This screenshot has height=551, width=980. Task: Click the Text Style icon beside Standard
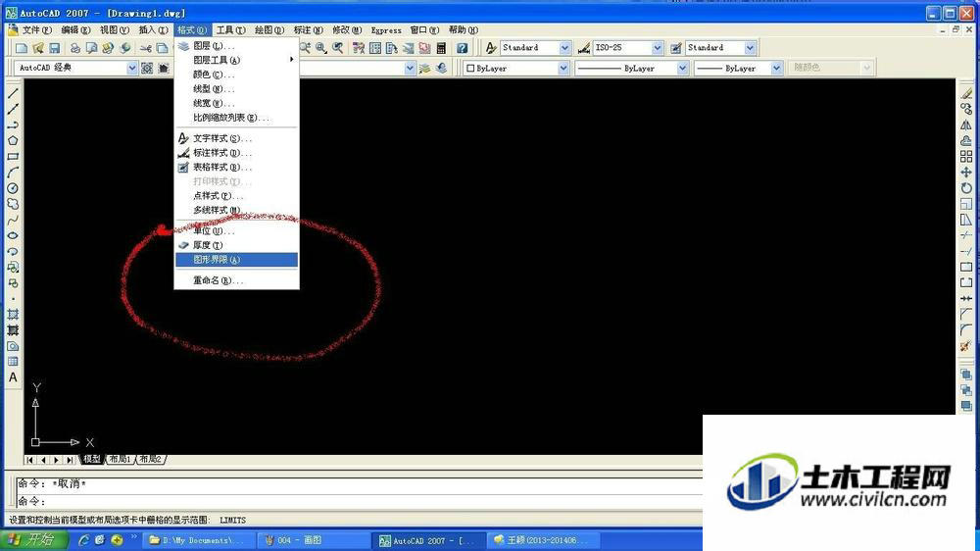[x=491, y=48]
